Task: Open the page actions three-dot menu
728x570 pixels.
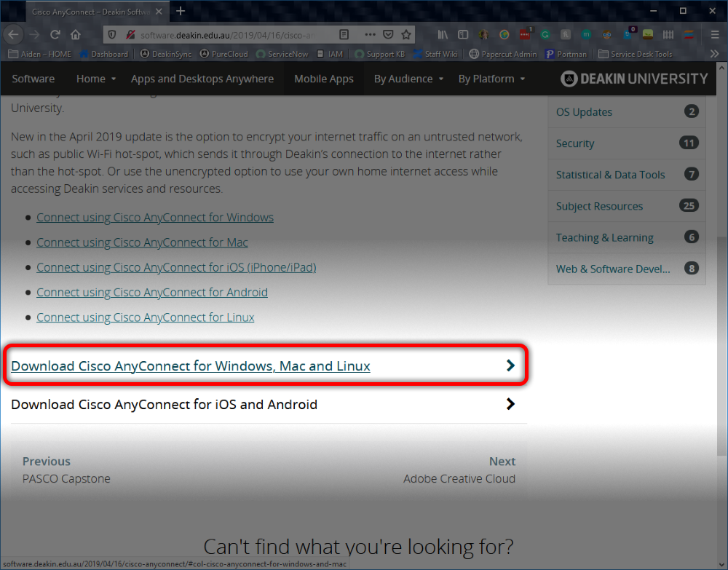Action: (370, 34)
